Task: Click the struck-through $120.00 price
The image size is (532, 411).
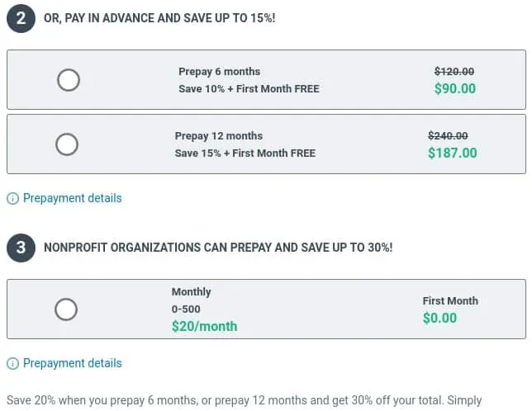Action: (x=454, y=72)
